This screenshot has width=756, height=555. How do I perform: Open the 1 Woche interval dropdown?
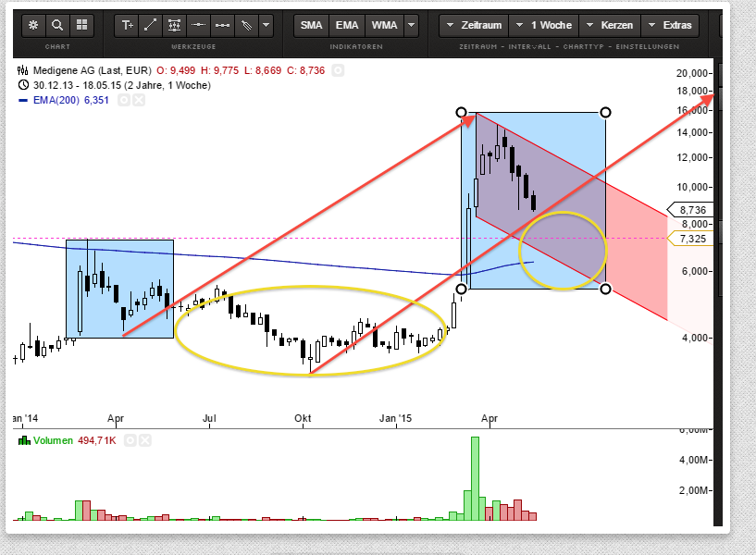click(544, 25)
